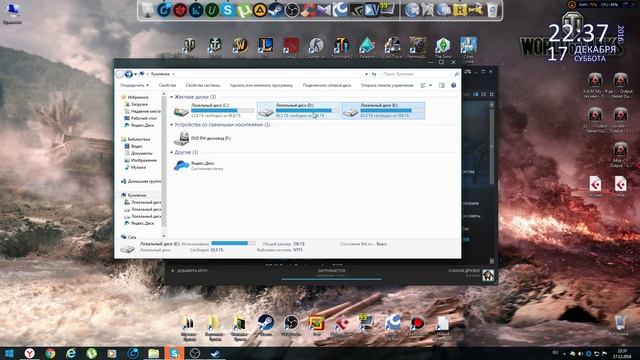Click the Explorer search field

point(420,74)
